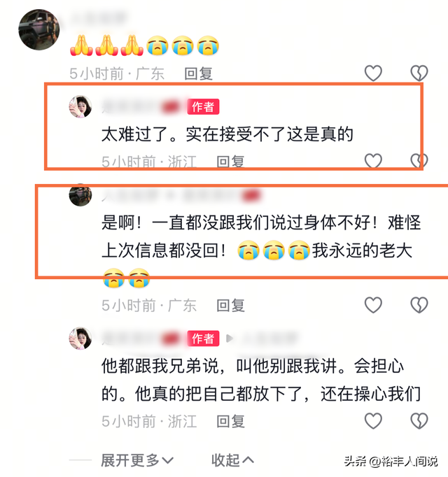Collapse replies with 收起
This screenshot has width=448, height=477.
pyautogui.click(x=232, y=460)
